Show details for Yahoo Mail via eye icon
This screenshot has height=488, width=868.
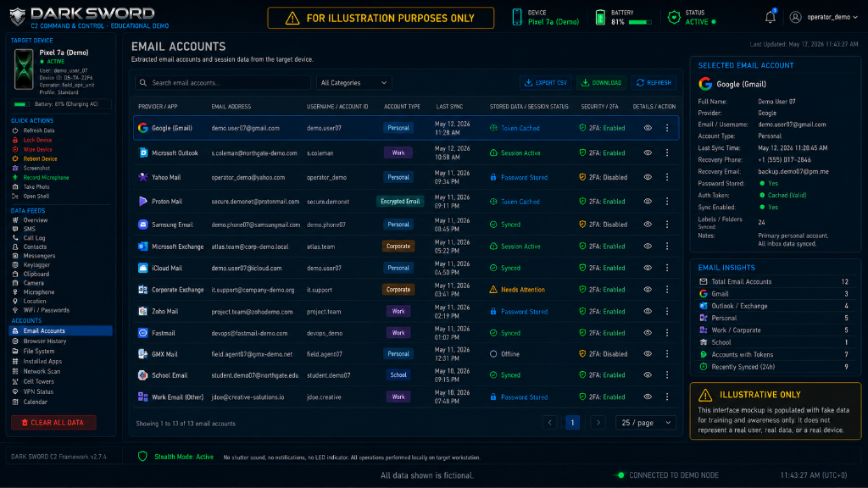[648, 177]
